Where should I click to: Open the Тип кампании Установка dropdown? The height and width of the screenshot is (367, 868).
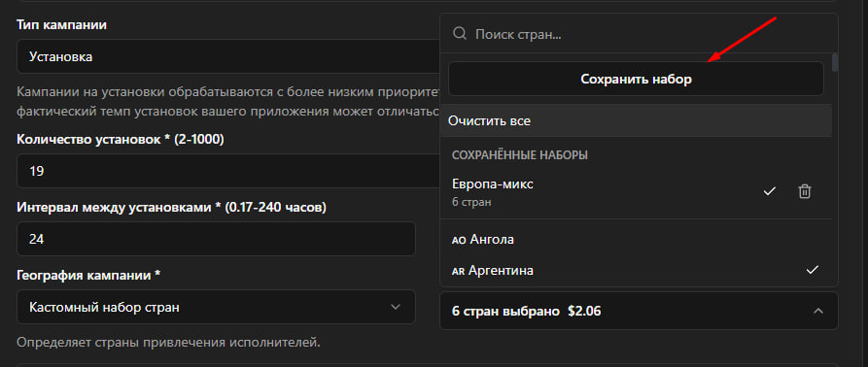pyautogui.click(x=227, y=56)
